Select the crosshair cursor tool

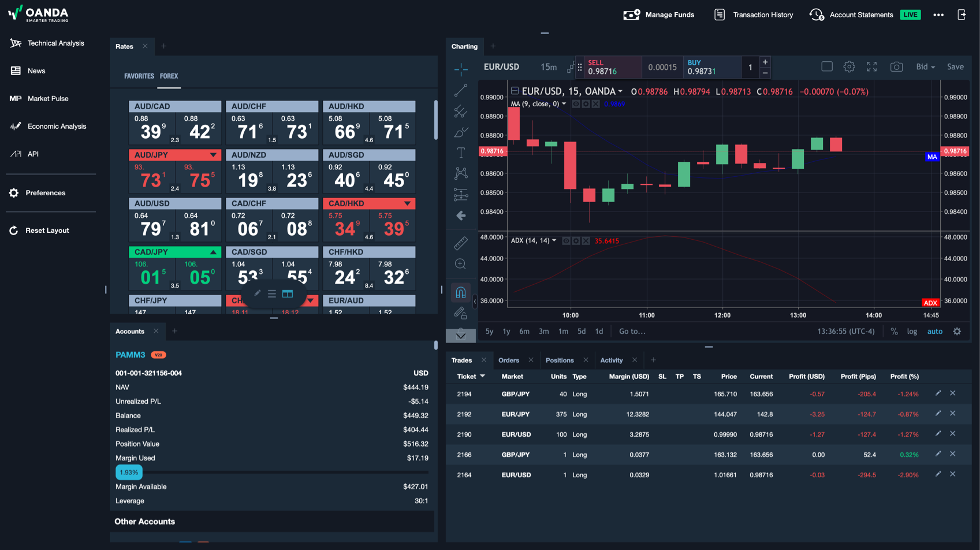coord(461,69)
